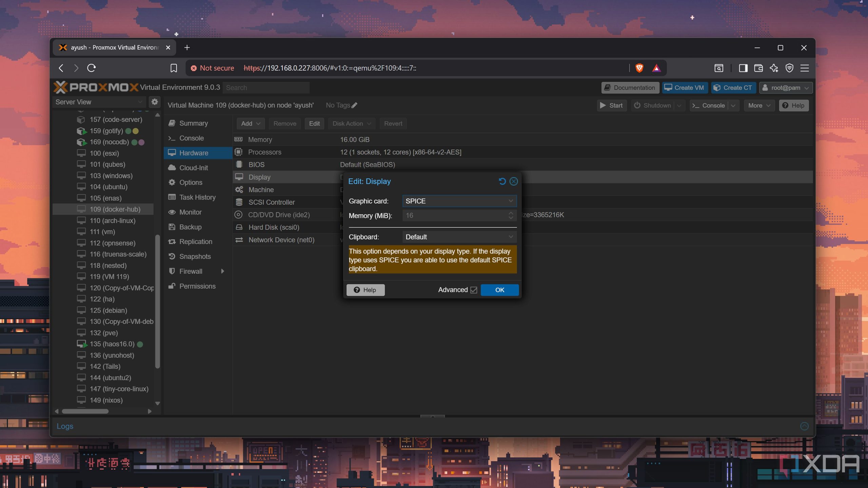Click the Memory (MiB) stepper arrows
Image resolution: width=868 pixels, height=488 pixels.
(x=511, y=216)
